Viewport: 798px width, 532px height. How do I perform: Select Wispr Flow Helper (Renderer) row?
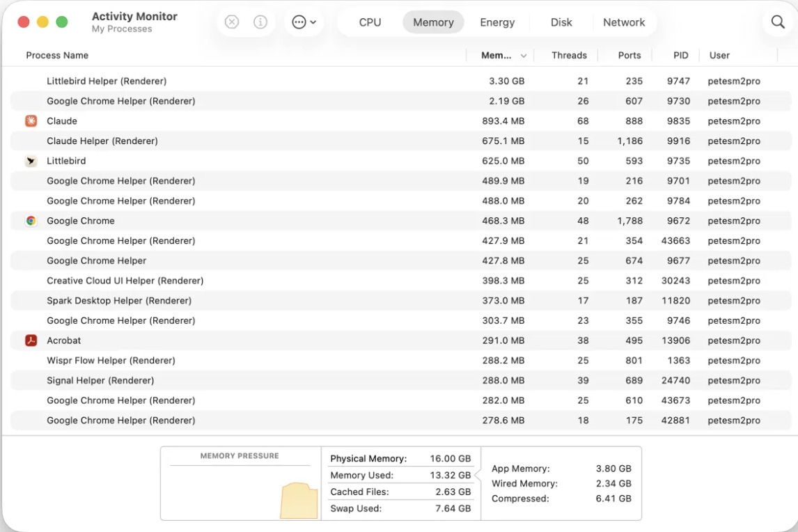(400, 361)
